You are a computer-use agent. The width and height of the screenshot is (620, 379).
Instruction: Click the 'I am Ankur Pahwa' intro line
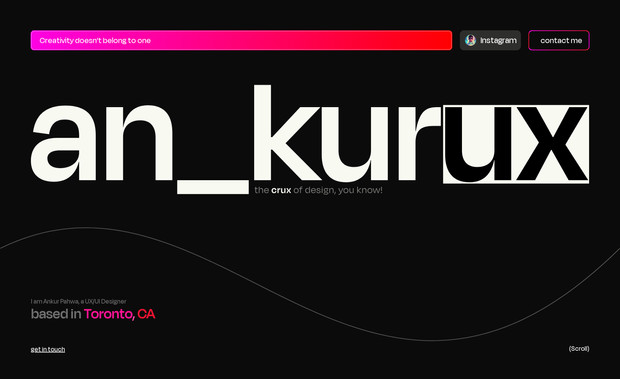coord(78,302)
